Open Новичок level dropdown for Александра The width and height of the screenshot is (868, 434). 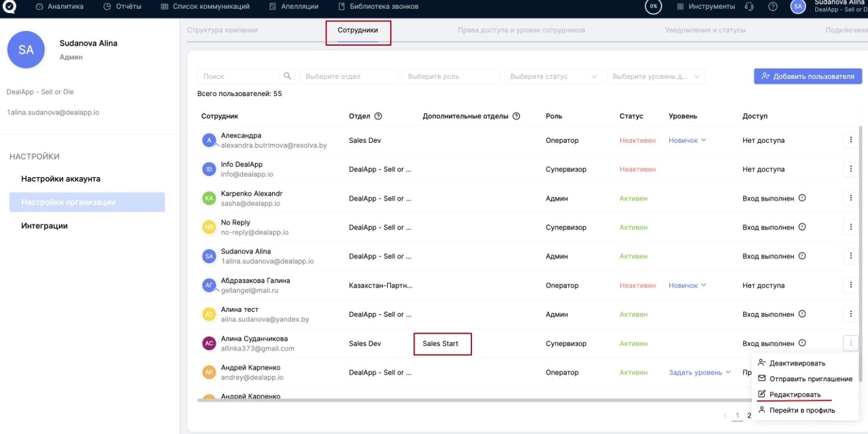tap(688, 141)
